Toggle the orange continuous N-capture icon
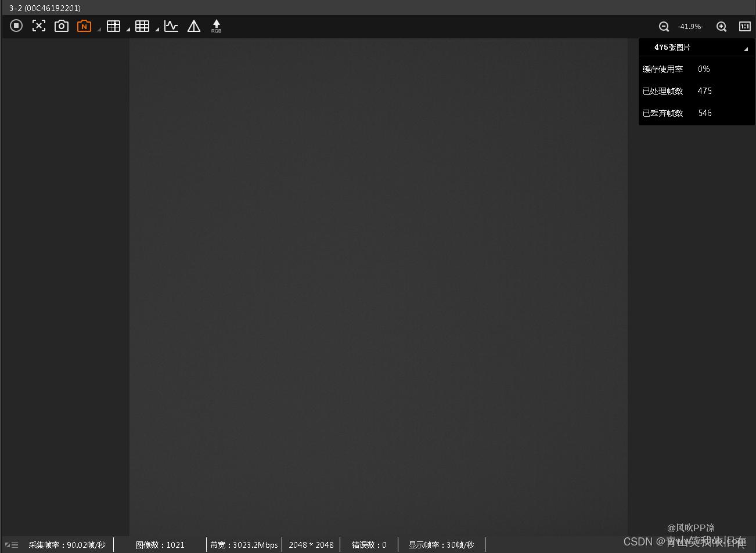This screenshot has width=756, height=553. 84,26
